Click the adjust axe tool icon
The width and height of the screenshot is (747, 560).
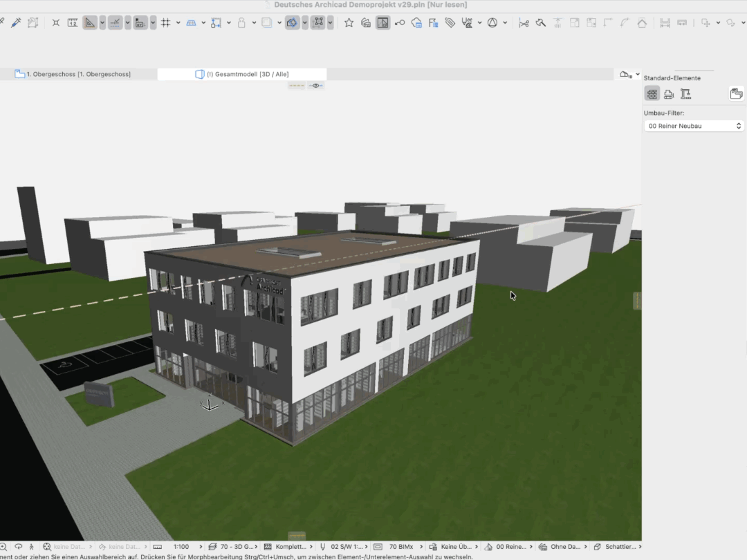(541, 22)
